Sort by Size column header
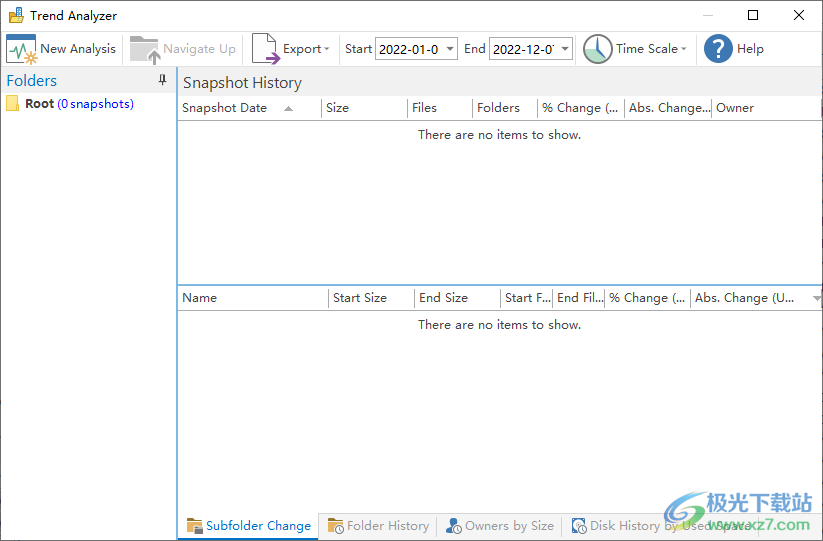The height and width of the screenshot is (541, 823). click(x=365, y=108)
